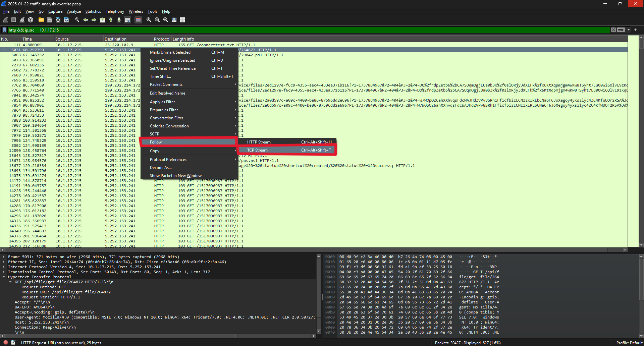This screenshot has width=644, height=346.
Task: Expand Transmission Control Protocol details
Action: pos(4,272)
